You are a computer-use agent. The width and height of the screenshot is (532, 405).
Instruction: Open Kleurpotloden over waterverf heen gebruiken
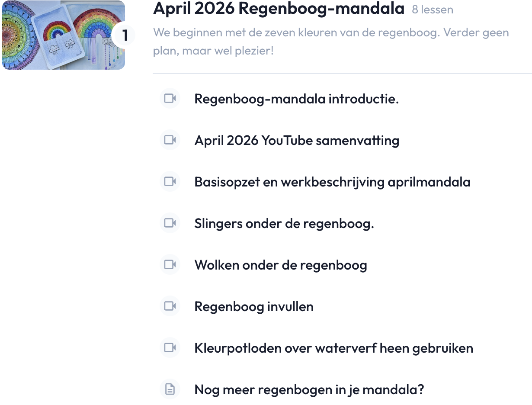pyautogui.click(x=333, y=348)
